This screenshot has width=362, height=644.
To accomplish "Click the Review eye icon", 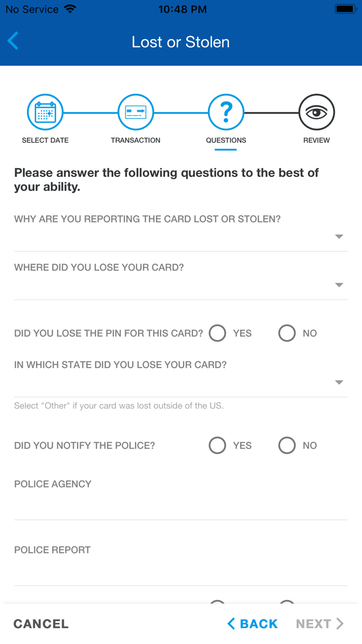I will point(316,111).
